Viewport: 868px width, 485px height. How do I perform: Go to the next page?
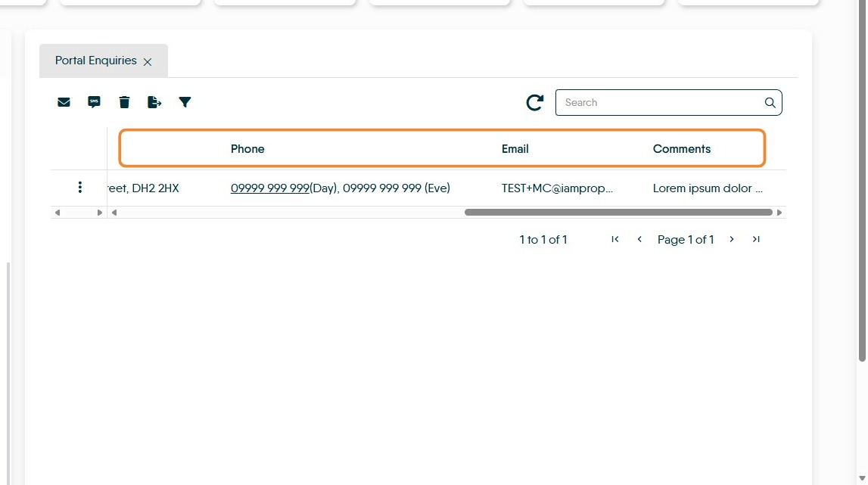click(x=732, y=239)
